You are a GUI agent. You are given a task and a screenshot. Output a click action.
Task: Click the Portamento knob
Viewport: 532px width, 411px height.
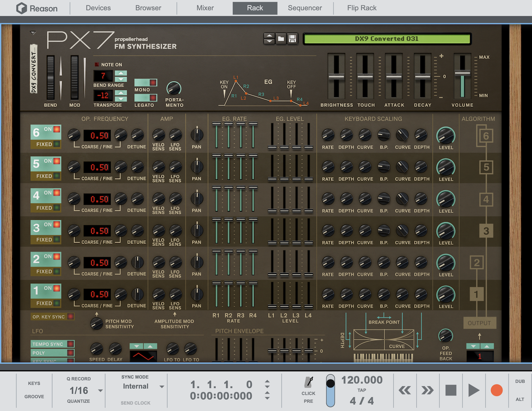click(x=174, y=89)
